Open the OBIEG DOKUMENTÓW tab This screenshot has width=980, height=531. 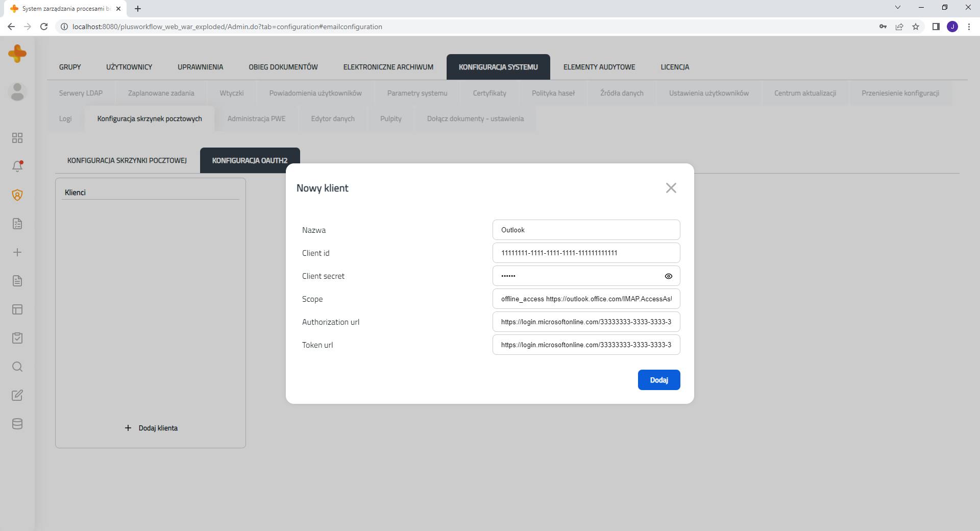(x=283, y=67)
